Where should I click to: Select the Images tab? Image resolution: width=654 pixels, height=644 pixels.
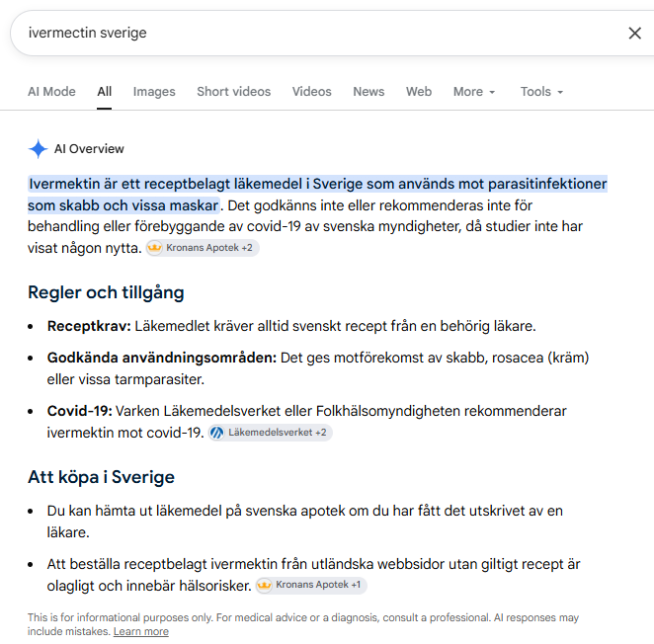point(154,92)
